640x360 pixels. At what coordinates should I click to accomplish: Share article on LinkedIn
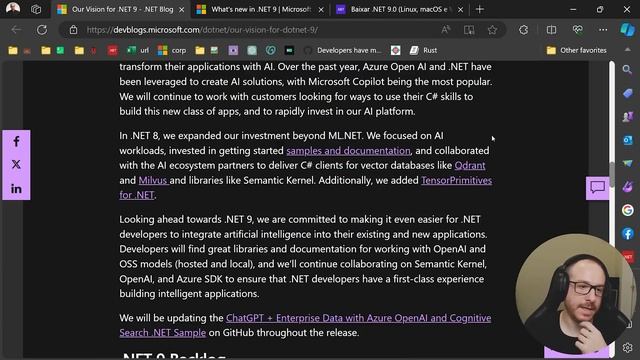coord(16,189)
